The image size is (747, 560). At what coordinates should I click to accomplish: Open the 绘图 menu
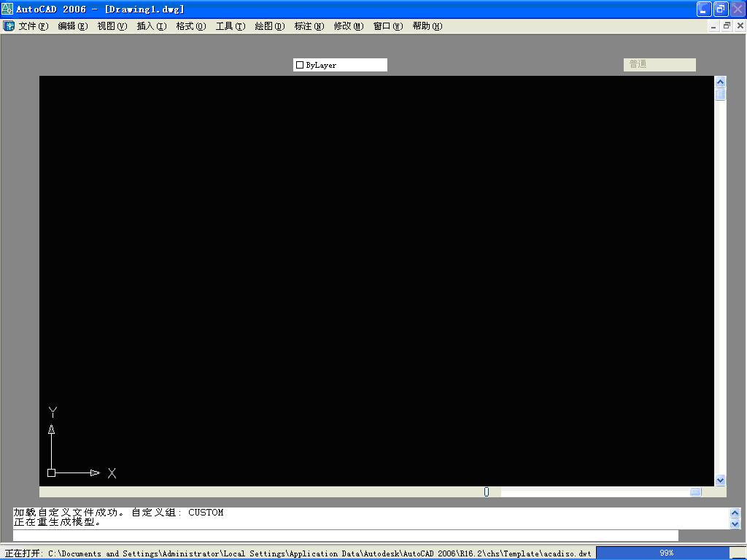(x=268, y=25)
